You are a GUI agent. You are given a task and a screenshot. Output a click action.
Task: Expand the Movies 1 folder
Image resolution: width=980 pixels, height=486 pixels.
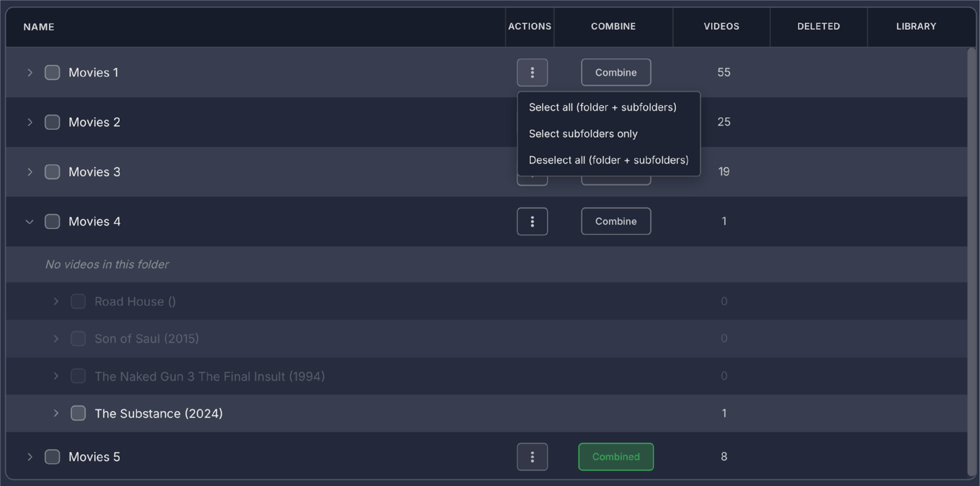tap(30, 72)
